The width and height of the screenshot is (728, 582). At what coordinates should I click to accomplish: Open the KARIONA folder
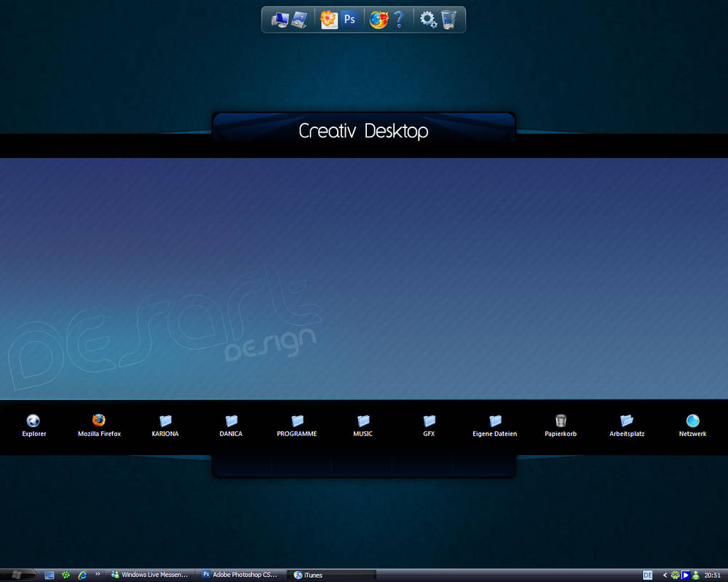pyautogui.click(x=165, y=426)
